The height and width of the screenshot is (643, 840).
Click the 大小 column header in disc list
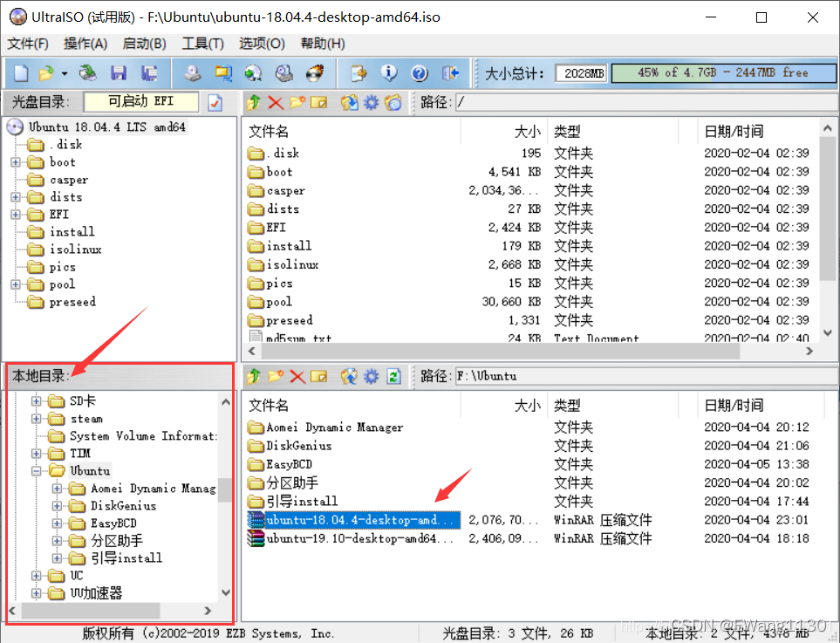point(503,131)
